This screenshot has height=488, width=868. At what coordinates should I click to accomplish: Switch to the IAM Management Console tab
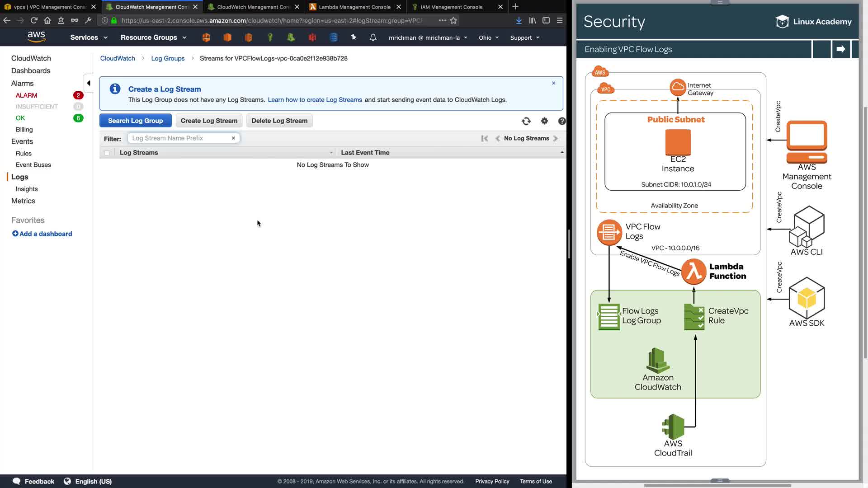pyautogui.click(x=451, y=7)
